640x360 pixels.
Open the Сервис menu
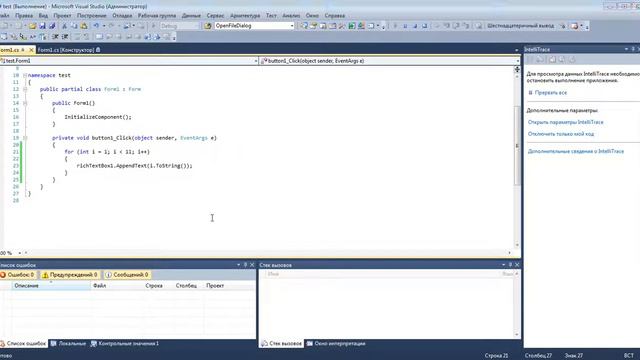215,16
